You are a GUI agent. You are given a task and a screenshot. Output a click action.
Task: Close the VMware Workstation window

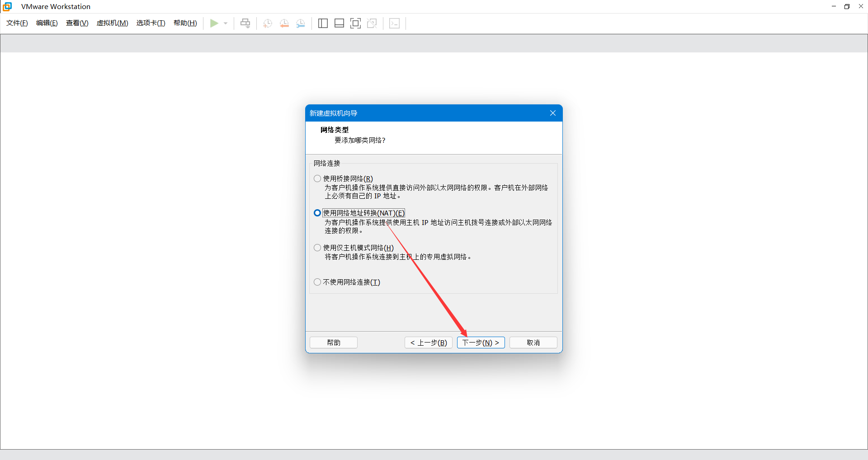(861, 6)
